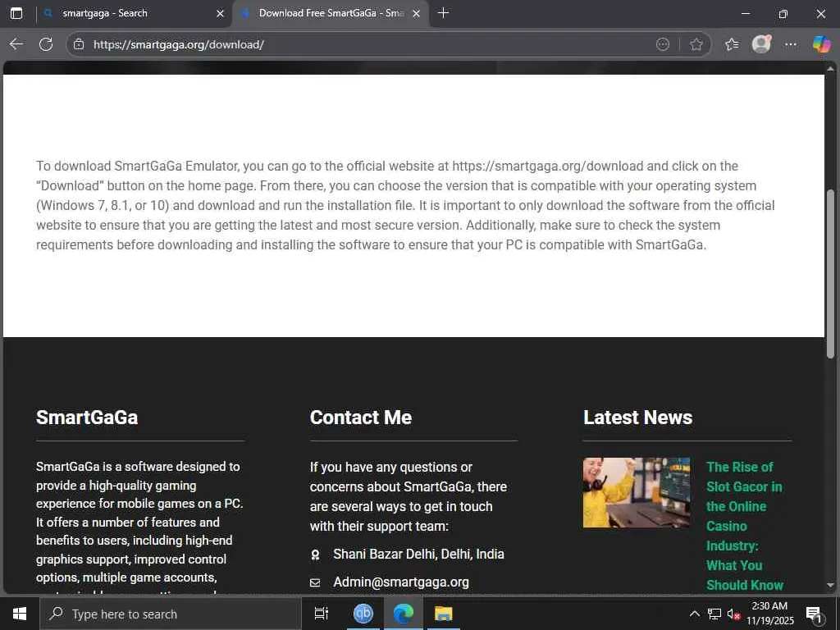Viewport: 840px width, 630px height.
Task: Click the location pin icon beside address
Action: tap(316, 555)
